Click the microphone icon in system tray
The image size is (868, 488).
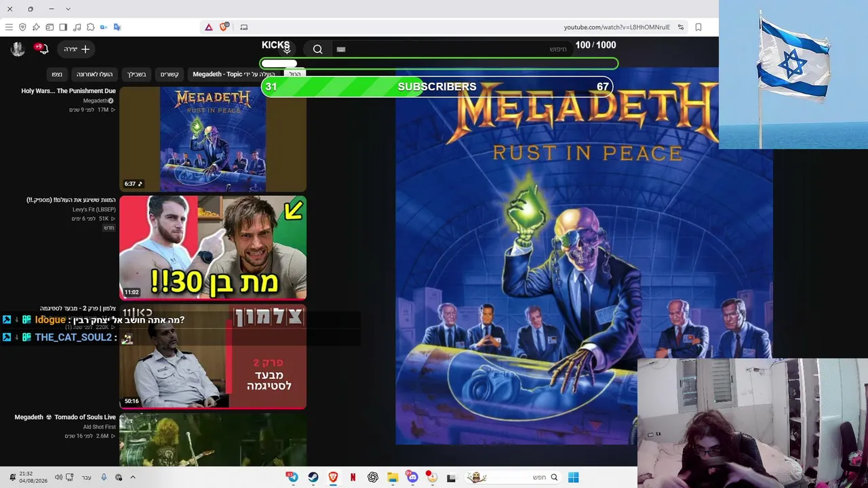(104, 477)
